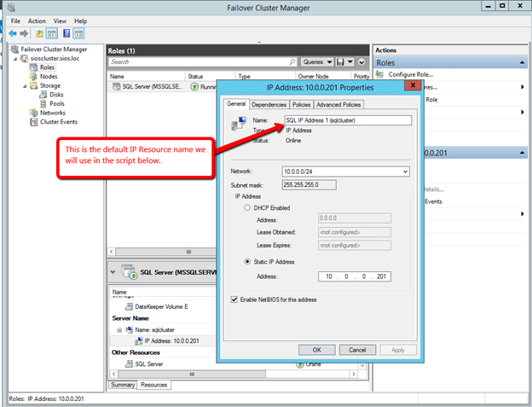Click the IP resource Name text field
This screenshot has height=407, width=532.
[x=348, y=120]
